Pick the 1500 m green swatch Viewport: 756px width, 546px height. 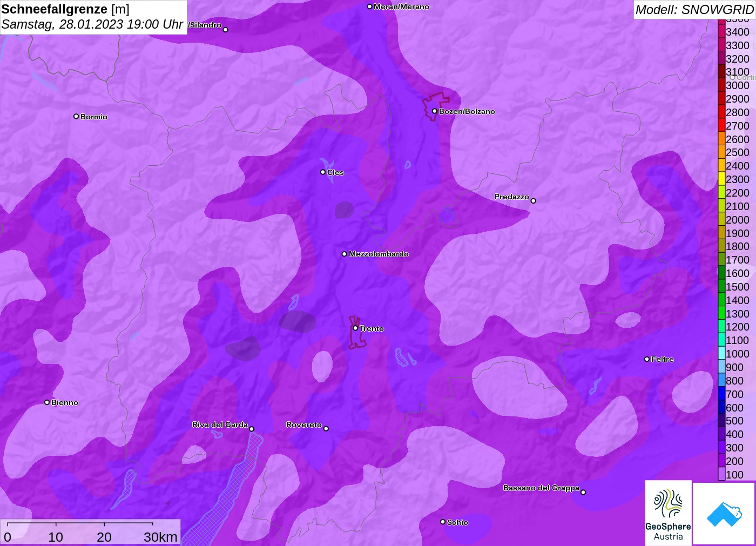pyautogui.click(x=721, y=287)
